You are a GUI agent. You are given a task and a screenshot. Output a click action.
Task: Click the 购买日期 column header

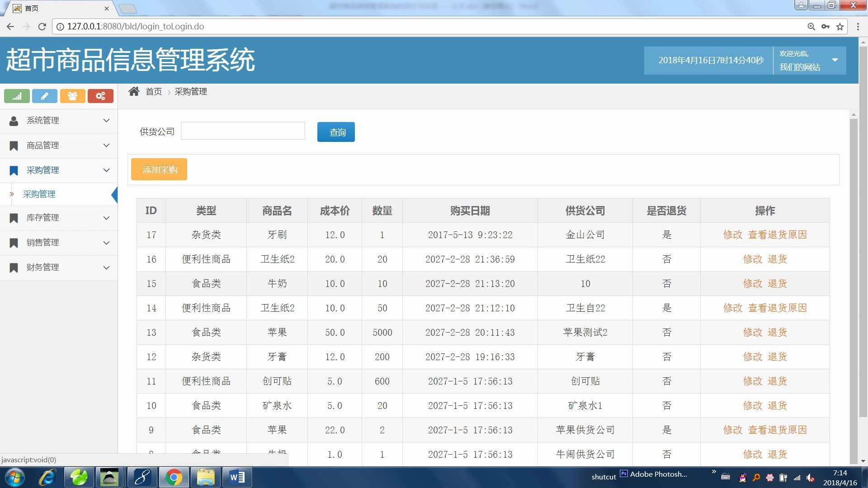(x=470, y=211)
